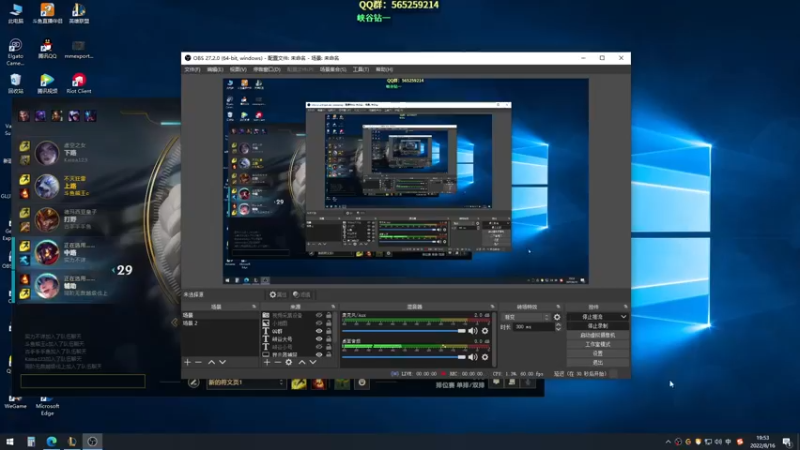Move scene up with up arrow

tap(211, 362)
